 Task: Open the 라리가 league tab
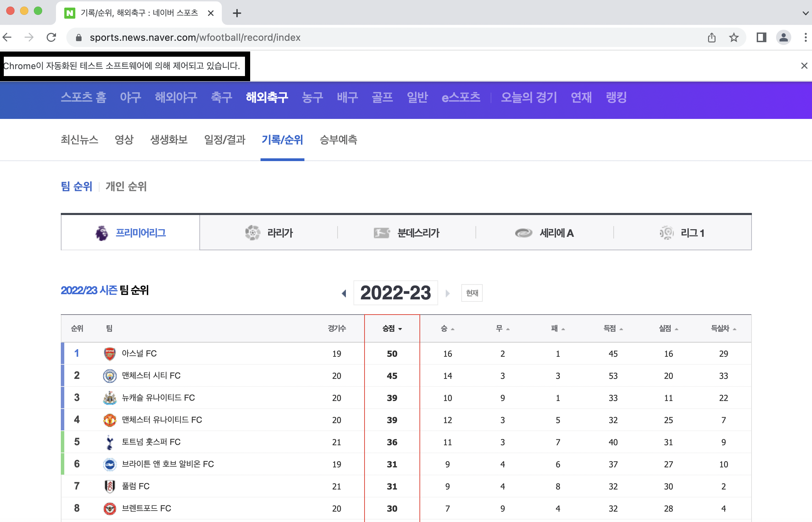pyautogui.click(x=269, y=233)
